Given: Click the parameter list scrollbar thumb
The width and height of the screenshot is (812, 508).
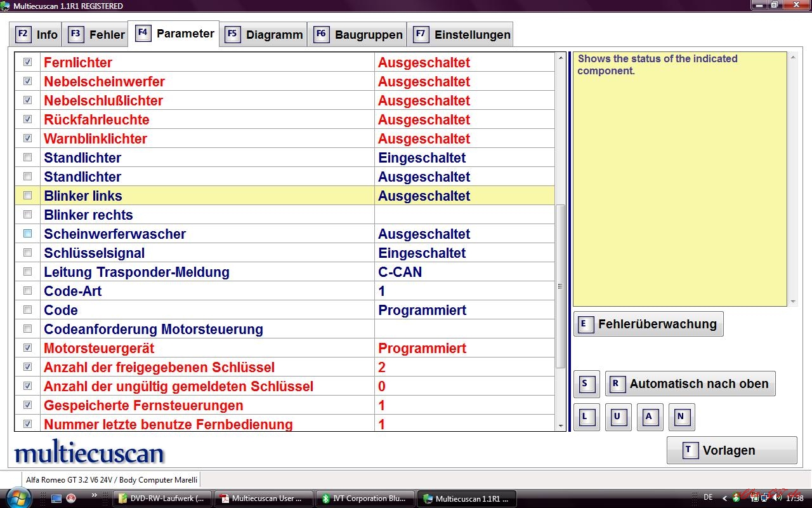Looking at the screenshot, I should click(x=560, y=286).
